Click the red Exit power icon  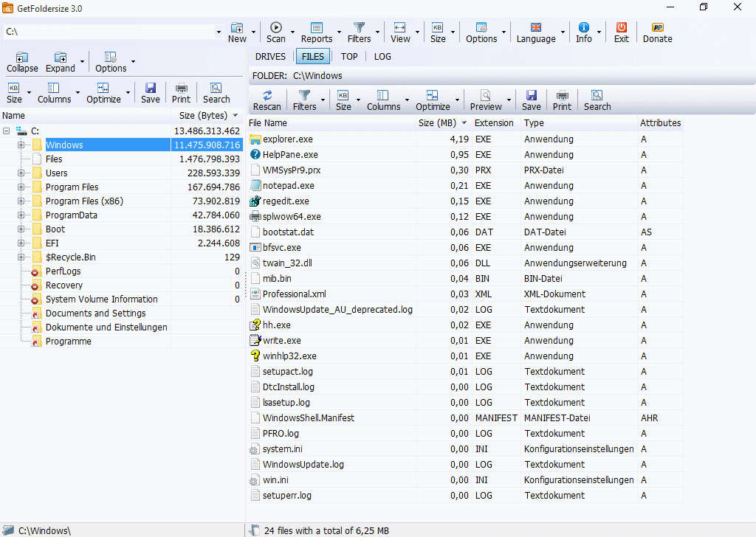(x=622, y=27)
